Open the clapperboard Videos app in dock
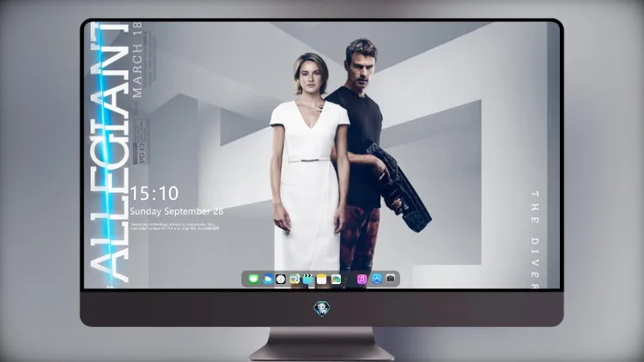This screenshot has height=362, width=644. pos(307,279)
